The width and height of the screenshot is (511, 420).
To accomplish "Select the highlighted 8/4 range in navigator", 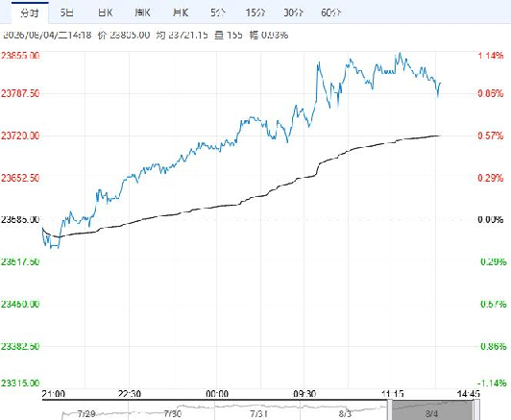I will point(432,410).
